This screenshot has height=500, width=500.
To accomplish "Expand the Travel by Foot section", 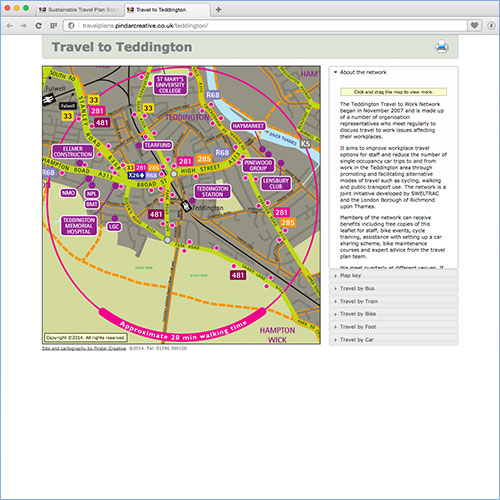I will point(393,327).
